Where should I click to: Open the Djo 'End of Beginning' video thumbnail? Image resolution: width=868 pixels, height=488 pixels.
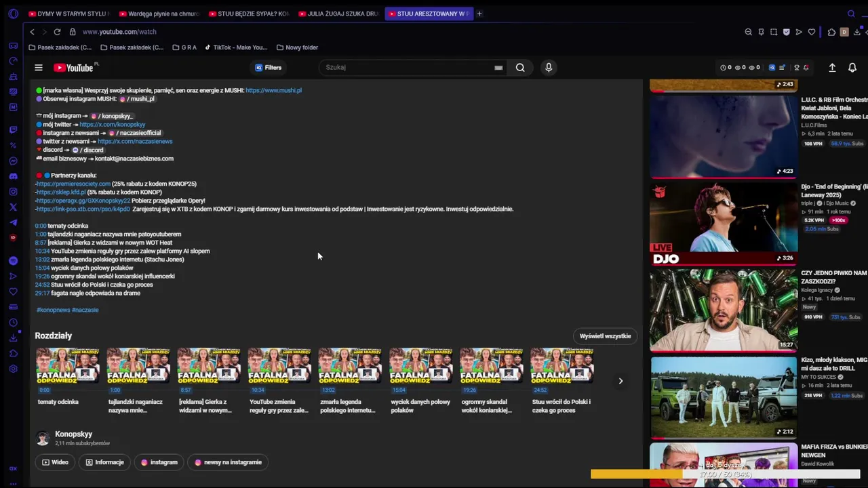point(724,224)
